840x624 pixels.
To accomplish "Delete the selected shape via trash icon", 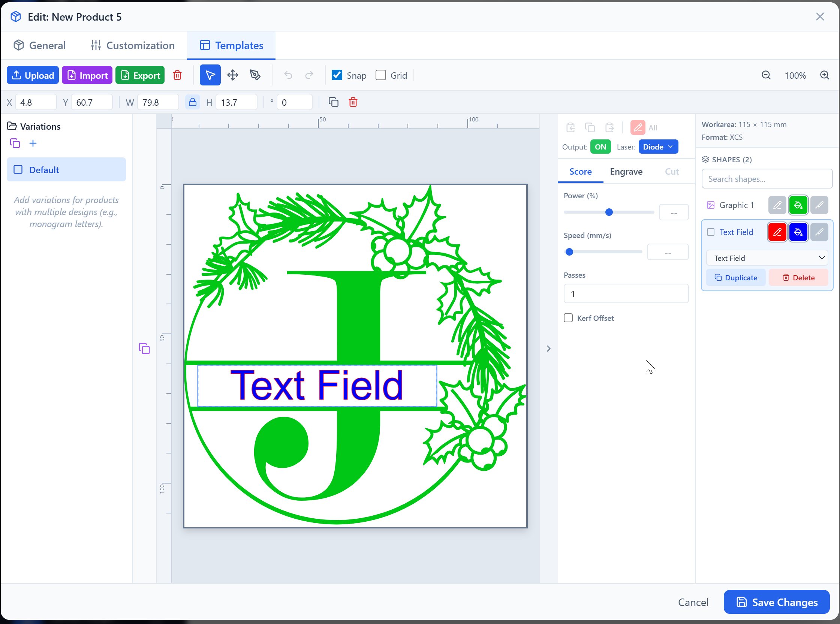I will click(353, 102).
